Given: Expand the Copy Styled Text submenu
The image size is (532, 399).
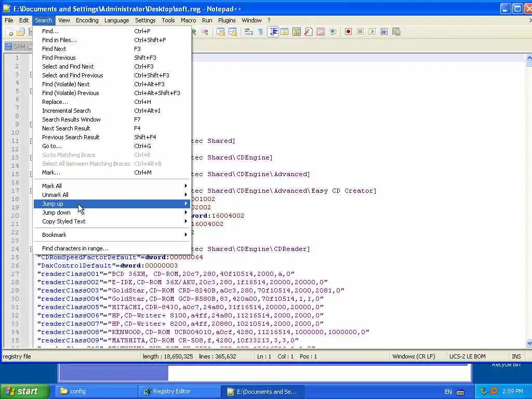Looking at the screenshot, I should coord(112,221).
